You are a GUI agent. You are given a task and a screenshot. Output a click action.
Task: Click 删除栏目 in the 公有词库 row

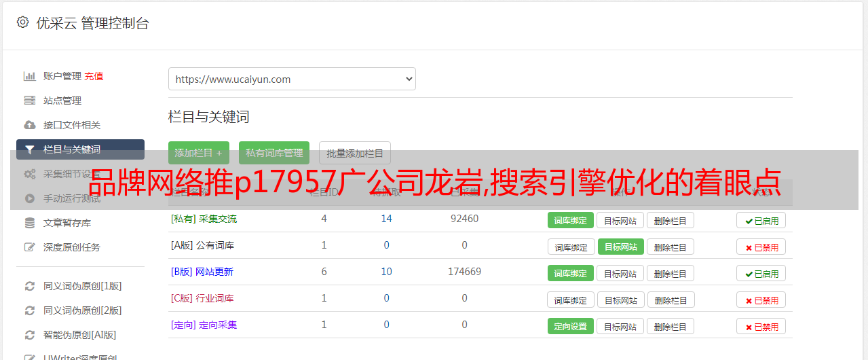671,247
